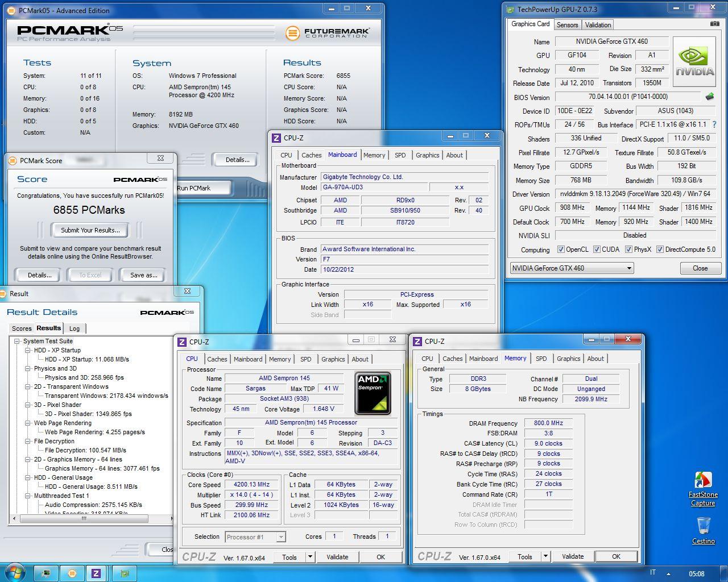Collapse the Web Page Rendering node

point(27,423)
